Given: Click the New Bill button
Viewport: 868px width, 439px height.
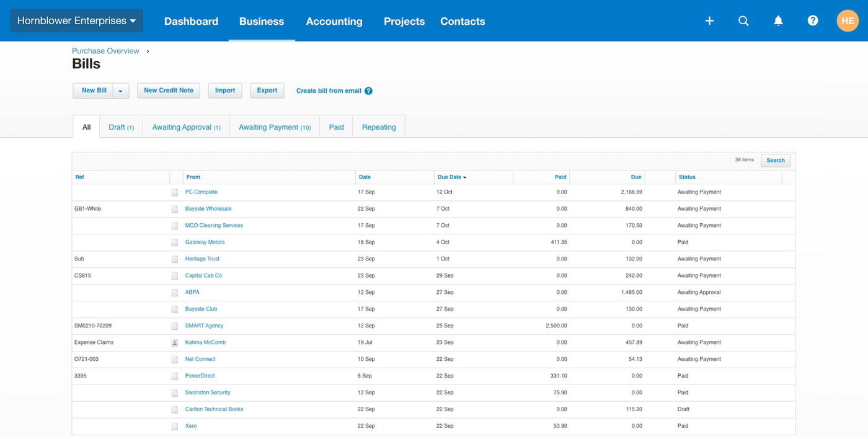Looking at the screenshot, I should tap(94, 91).
